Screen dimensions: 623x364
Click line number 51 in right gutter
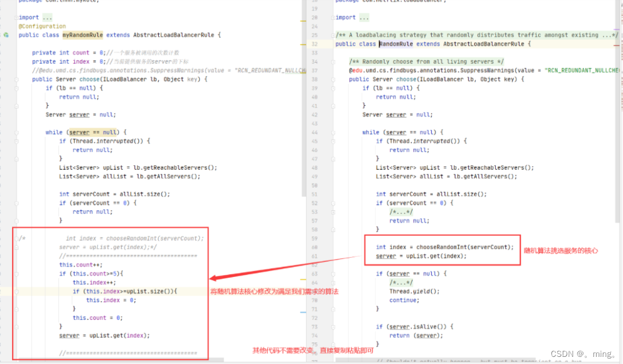pyautogui.click(x=314, y=194)
